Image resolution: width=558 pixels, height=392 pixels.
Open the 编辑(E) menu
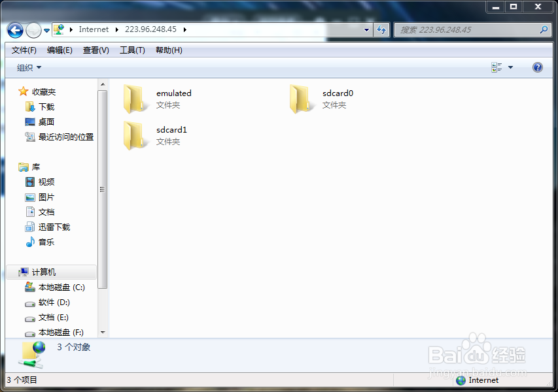click(x=60, y=50)
